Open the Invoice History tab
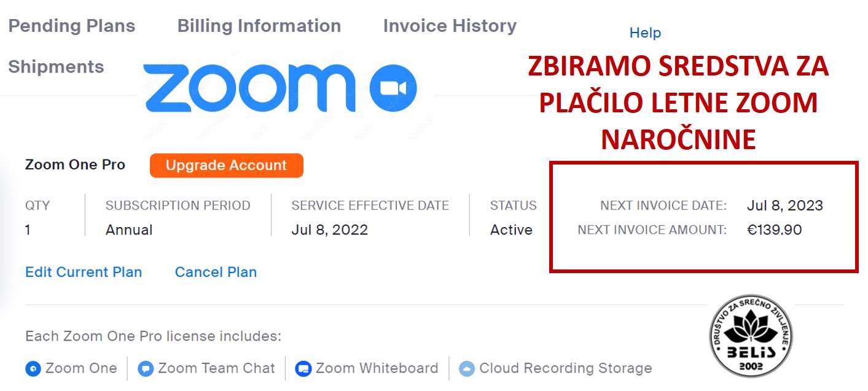Viewport: 868px width, 391px height. (x=450, y=26)
